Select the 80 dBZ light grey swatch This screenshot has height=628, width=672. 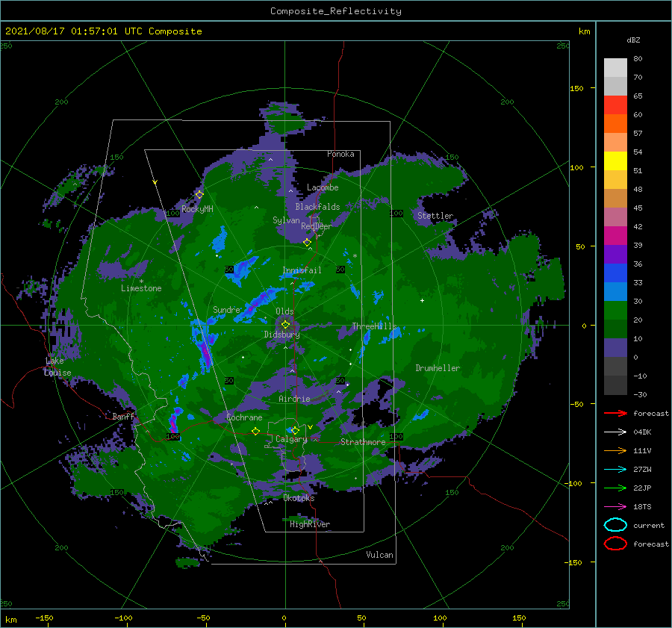(615, 67)
